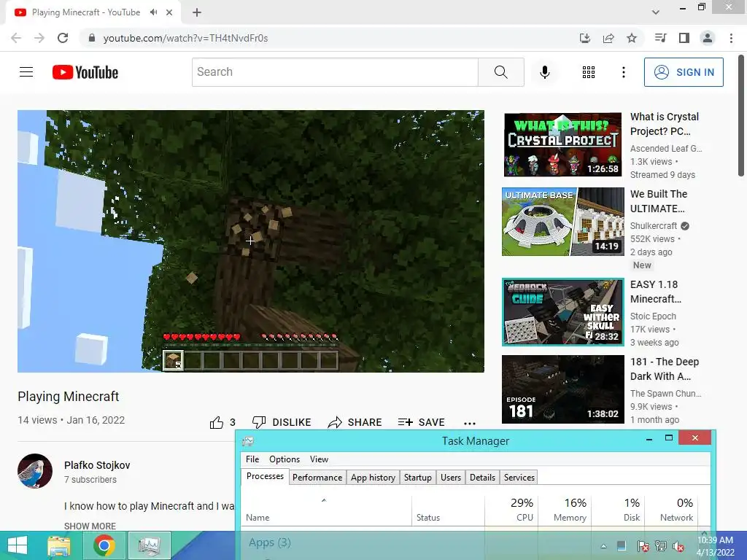Image resolution: width=747 pixels, height=560 pixels.
Task: Open the Task Manager Options menu
Action: [x=285, y=459]
